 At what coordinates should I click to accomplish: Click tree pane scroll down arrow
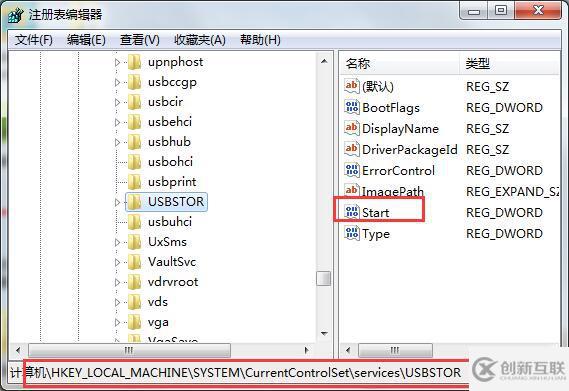[324, 333]
